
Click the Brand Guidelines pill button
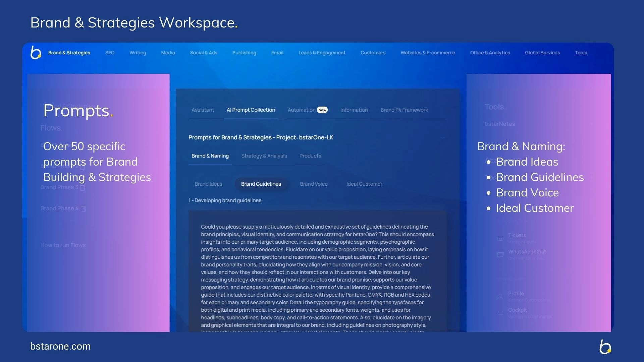[261, 184]
